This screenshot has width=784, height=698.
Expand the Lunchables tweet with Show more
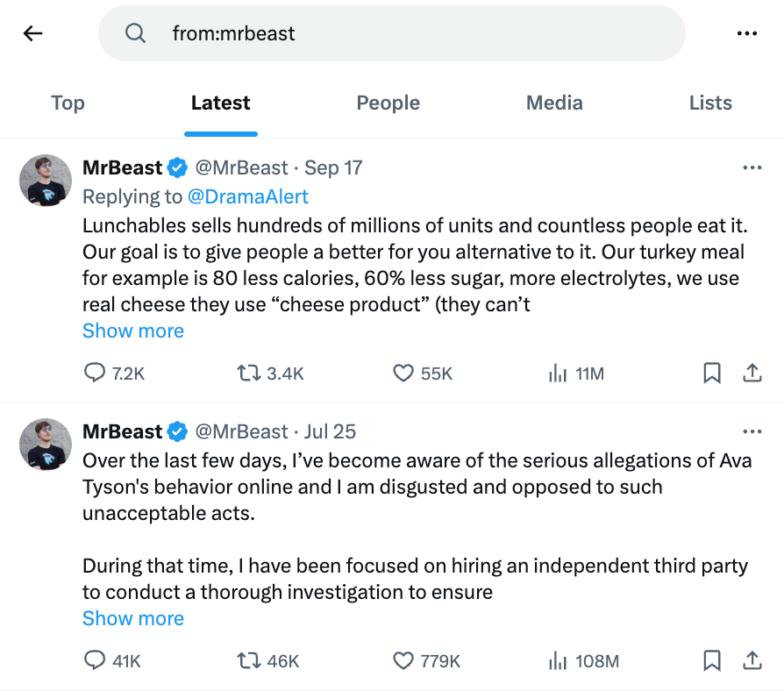pos(132,331)
